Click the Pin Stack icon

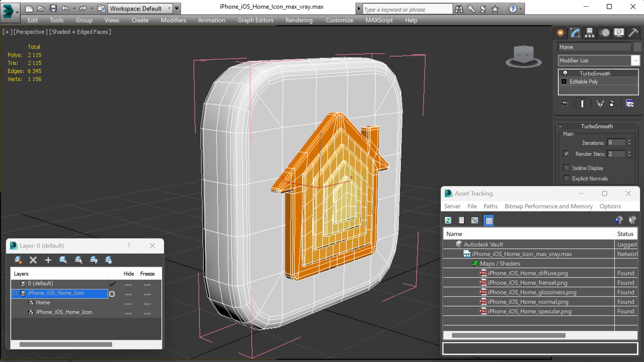[x=564, y=103]
